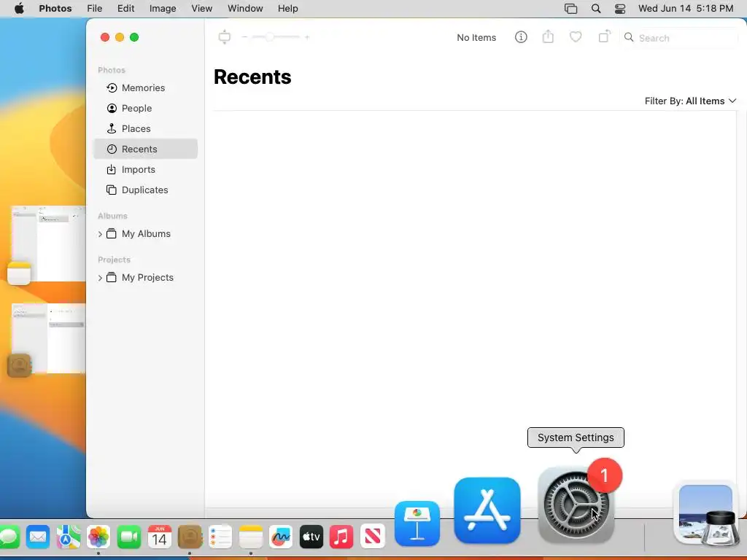Screen dimensions: 747x560
Task: Click the zoom-out minus sign
Action: [244, 36]
